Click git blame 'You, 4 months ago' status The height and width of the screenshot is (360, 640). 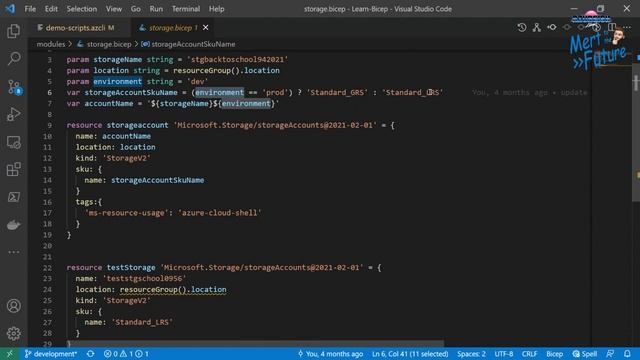(331, 354)
